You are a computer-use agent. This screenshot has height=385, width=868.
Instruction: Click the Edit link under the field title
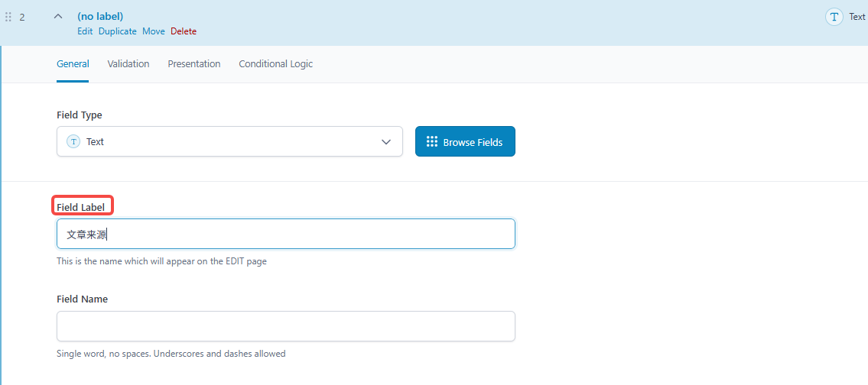point(85,31)
